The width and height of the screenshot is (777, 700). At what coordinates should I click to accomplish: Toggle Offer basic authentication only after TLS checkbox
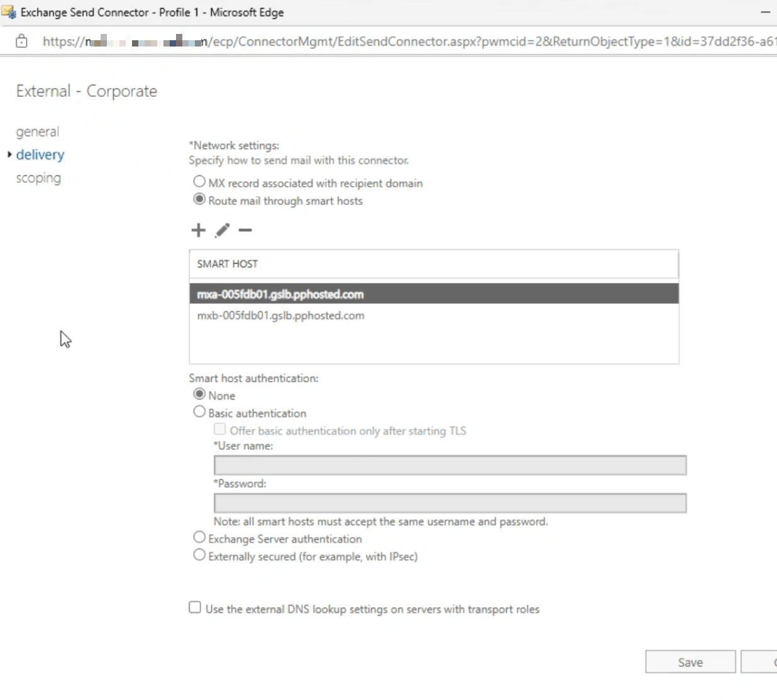coord(219,429)
